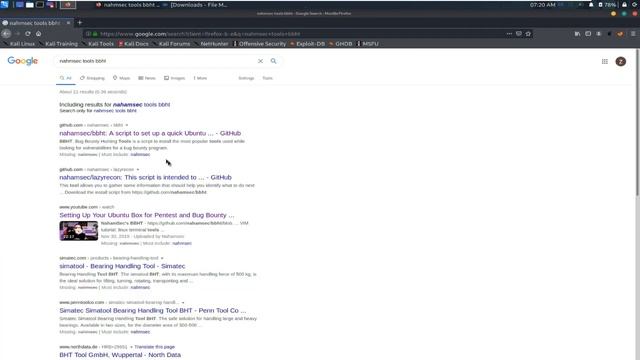
Task: Lock the screen from the panel
Action: click(624, 5)
